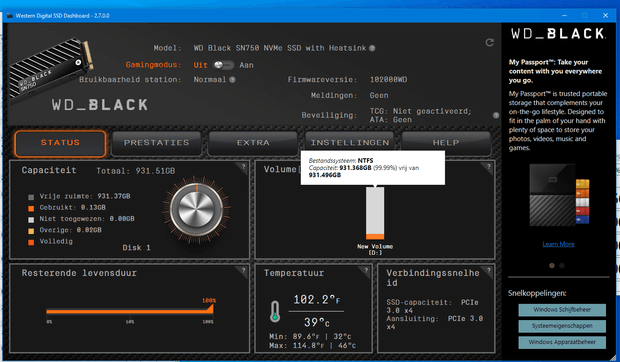The width and height of the screenshot is (620, 362).
Task: Click the thermometer icon
Action: click(275, 311)
